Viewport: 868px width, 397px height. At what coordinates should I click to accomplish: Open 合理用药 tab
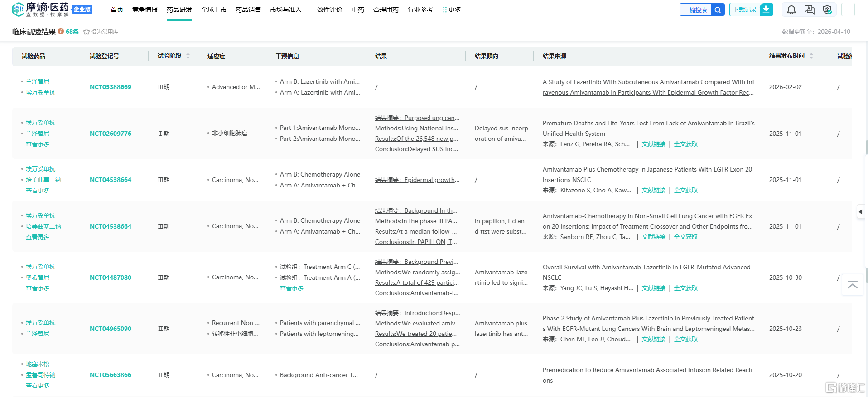click(x=386, y=10)
